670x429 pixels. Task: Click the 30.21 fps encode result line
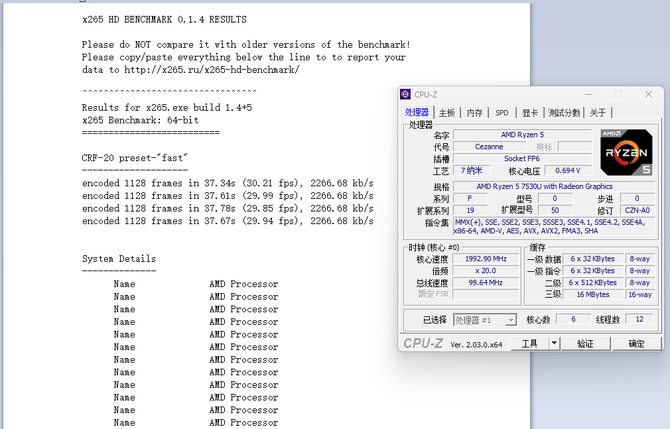pyautogui.click(x=228, y=183)
